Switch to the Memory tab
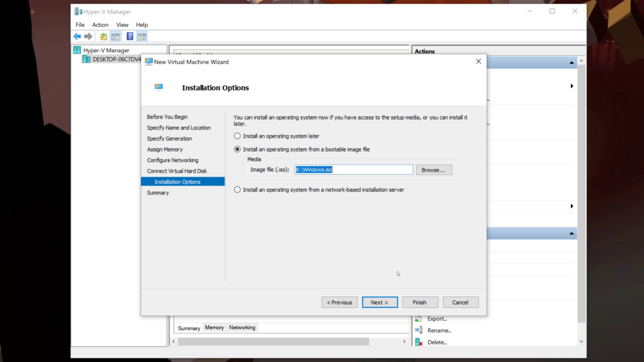The height and width of the screenshot is (362, 644). pos(214,327)
